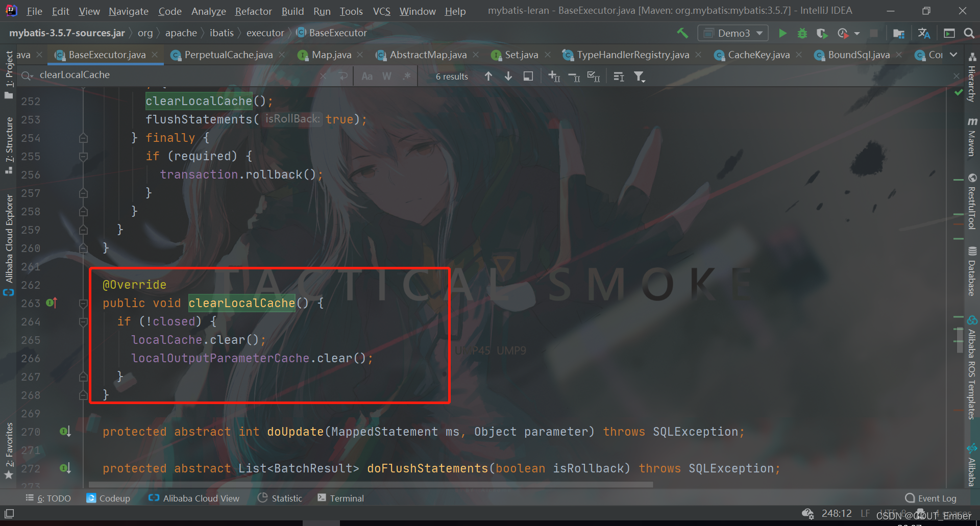980x526 pixels.
Task: Go to previous search occurrence arrow
Action: [x=488, y=76]
